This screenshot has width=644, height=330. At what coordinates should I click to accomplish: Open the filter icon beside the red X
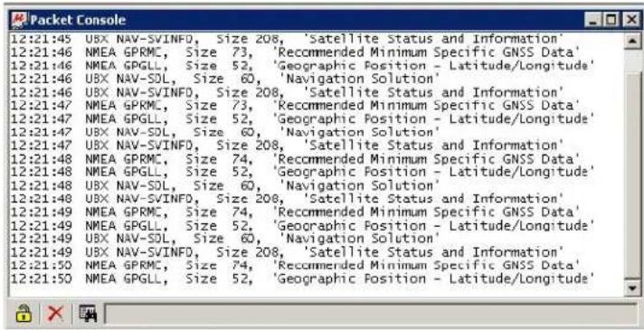tap(88, 314)
